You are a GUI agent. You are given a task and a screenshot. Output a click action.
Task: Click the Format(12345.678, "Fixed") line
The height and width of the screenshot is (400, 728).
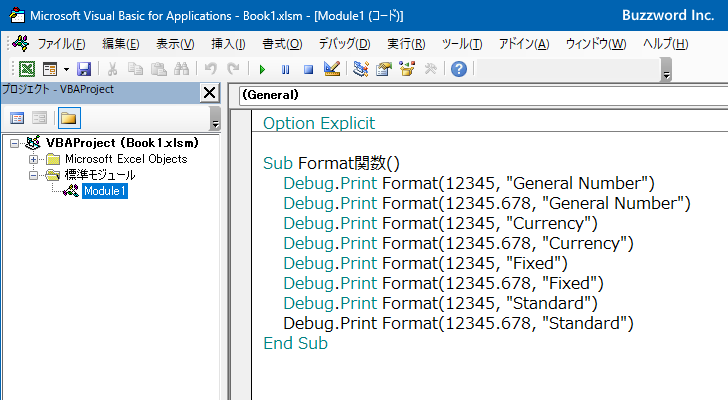(x=443, y=283)
